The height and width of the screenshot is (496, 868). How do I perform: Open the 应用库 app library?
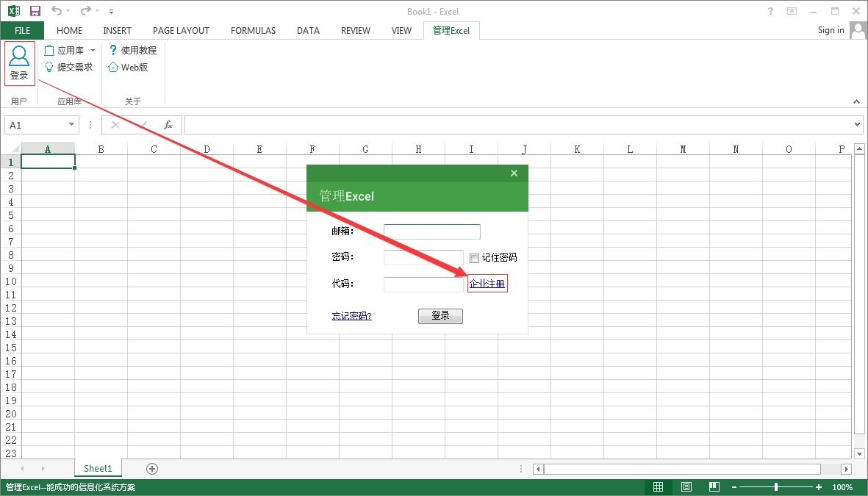64,51
